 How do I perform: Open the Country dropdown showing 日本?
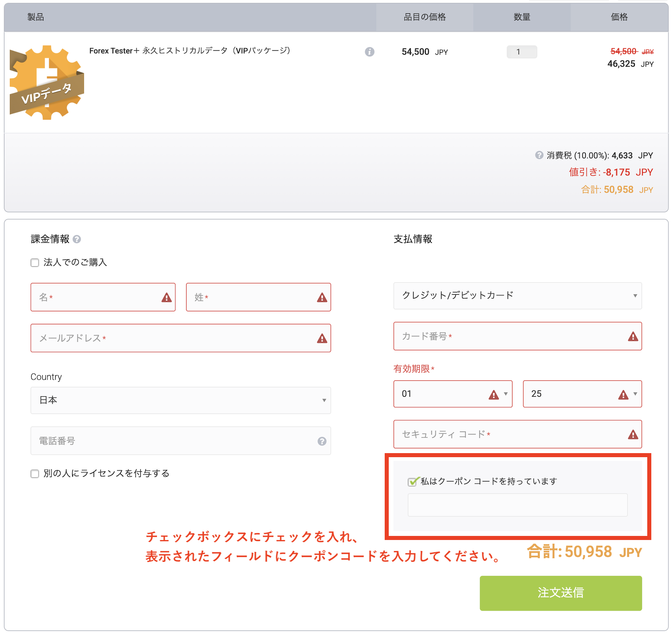point(181,400)
